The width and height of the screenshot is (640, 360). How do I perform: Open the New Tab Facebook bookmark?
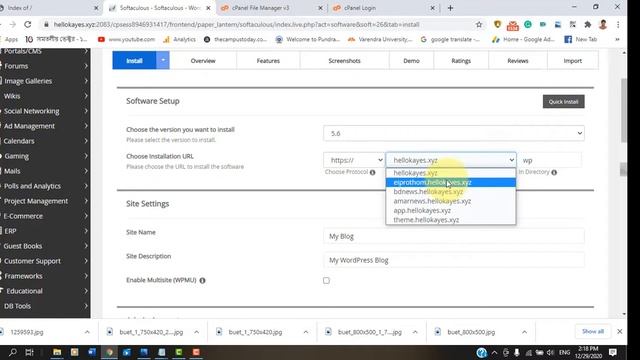pos(580,39)
